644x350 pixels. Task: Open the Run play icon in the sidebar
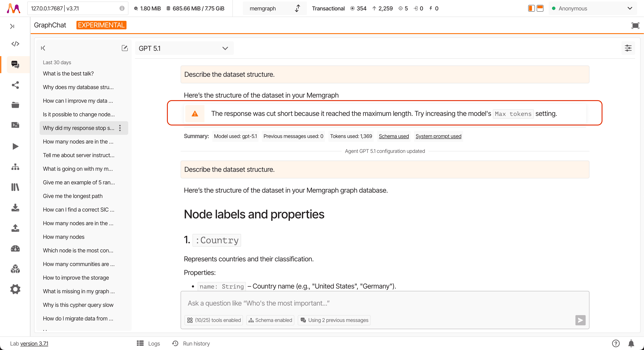coord(15,146)
